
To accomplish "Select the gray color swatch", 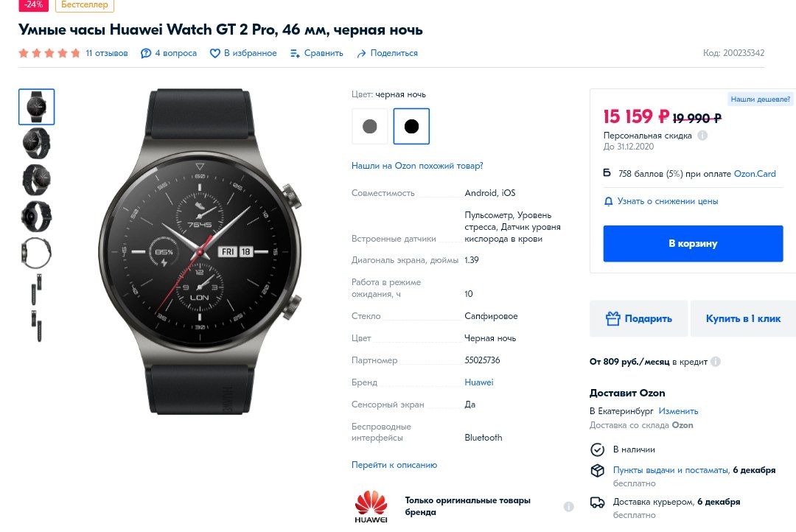I will pyautogui.click(x=369, y=127).
